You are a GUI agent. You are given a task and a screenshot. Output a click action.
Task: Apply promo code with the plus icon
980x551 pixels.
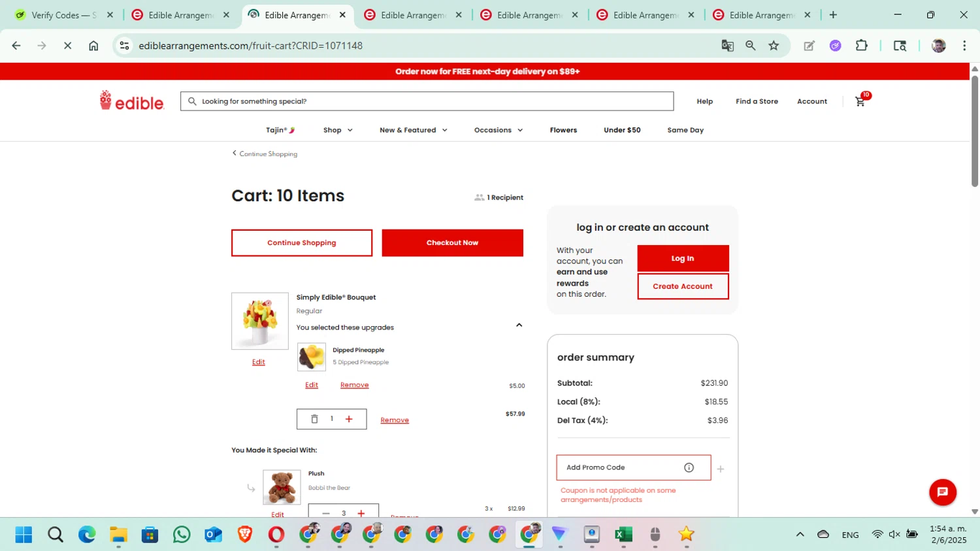point(721,469)
